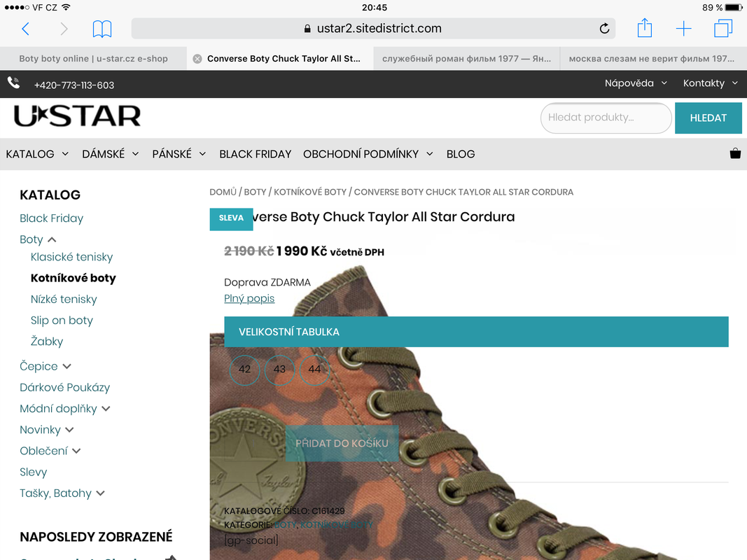
Task: Select Kotníkové boty subcategory
Action: click(x=73, y=278)
